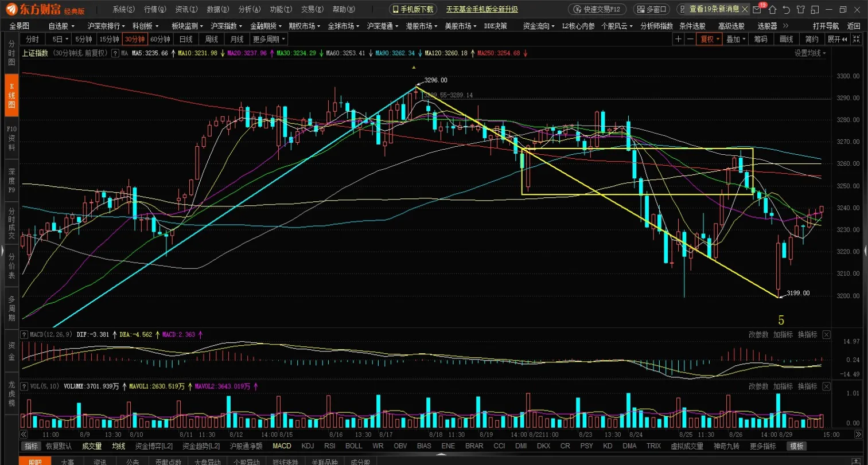Open 分时图 in left sidebar
The height and width of the screenshot is (465, 868).
click(x=11, y=53)
